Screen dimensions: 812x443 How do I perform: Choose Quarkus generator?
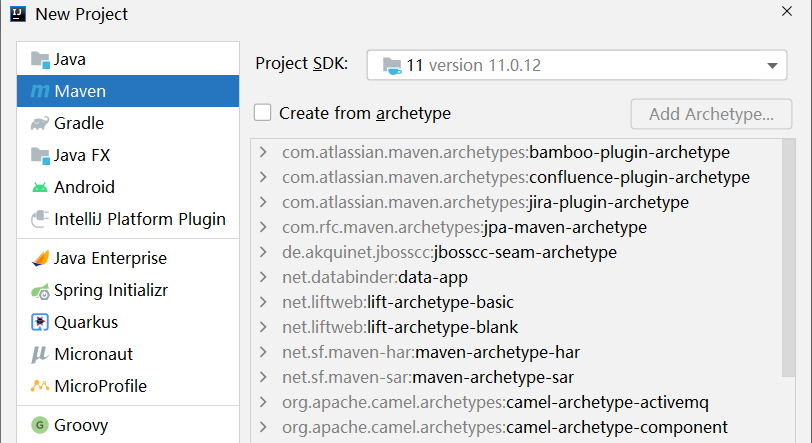coord(128,322)
